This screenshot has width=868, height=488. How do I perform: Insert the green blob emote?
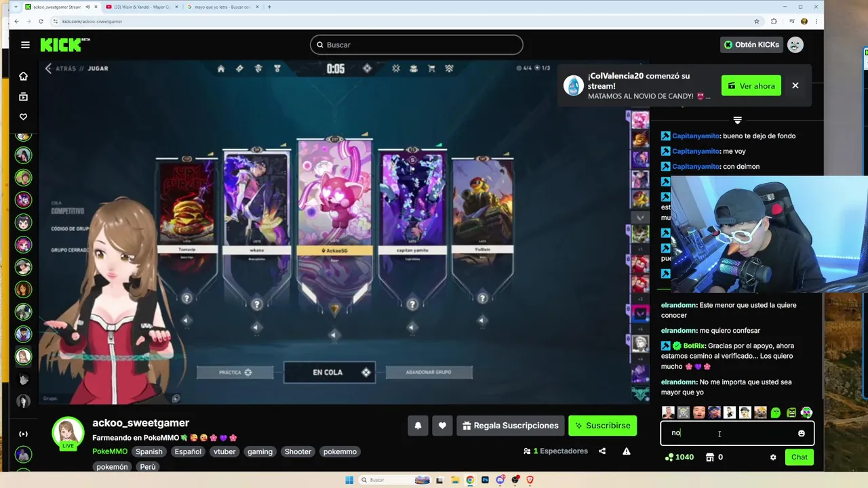point(776,412)
